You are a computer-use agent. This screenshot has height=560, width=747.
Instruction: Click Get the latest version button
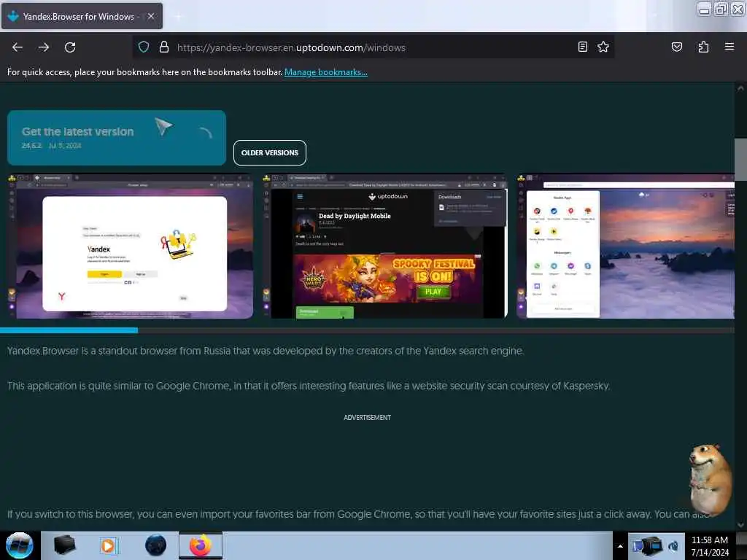[117, 138]
